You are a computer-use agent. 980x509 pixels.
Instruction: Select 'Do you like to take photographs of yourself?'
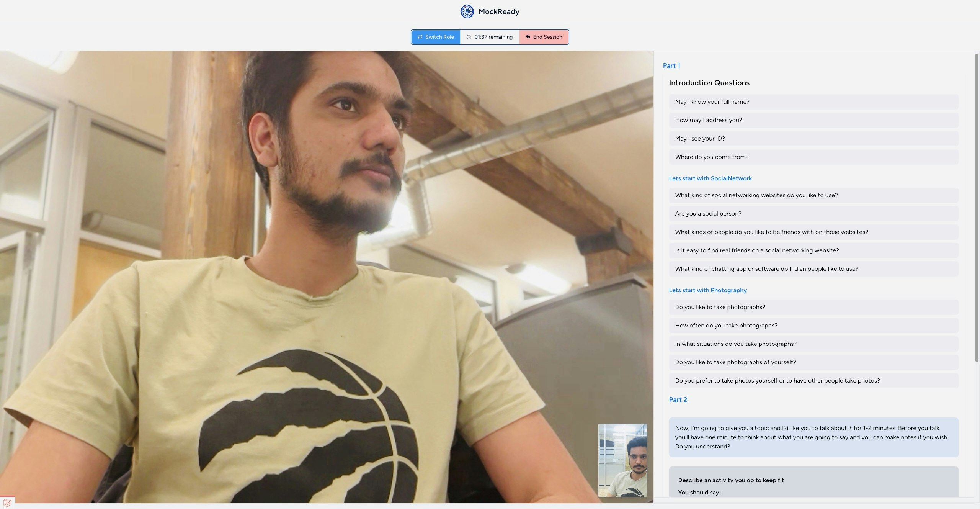(x=813, y=362)
